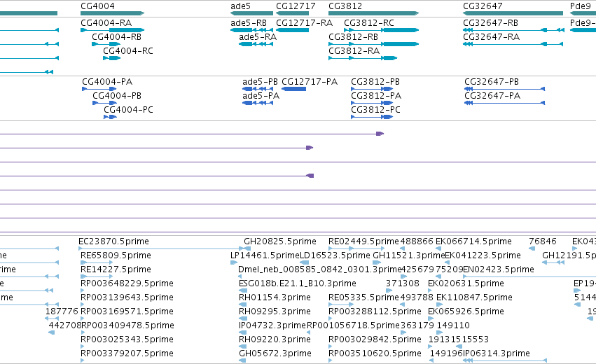Choose EST RP003029842.5prime
Image resolution: width=596 pixels, height=364 pixels.
pyautogui.click(x=375, y=339)
